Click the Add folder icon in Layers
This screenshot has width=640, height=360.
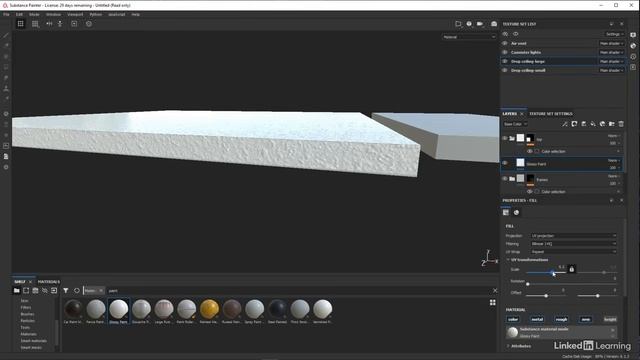coord(611,124)
